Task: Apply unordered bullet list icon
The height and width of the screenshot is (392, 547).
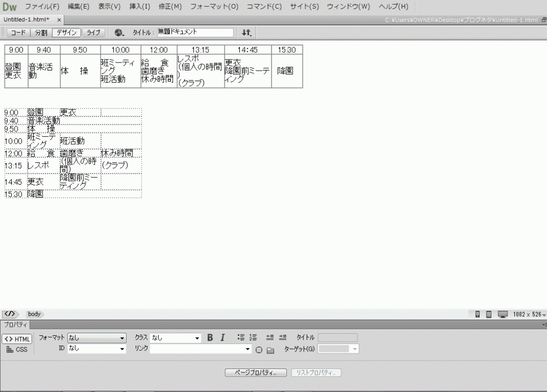Action: click(x=241, y=338)
